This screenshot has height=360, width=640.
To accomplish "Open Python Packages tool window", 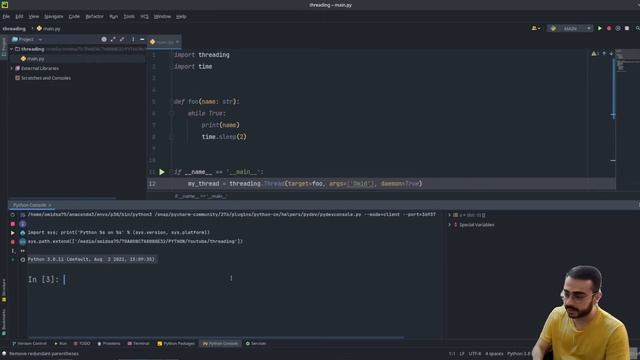I will [x=176, y=344].
